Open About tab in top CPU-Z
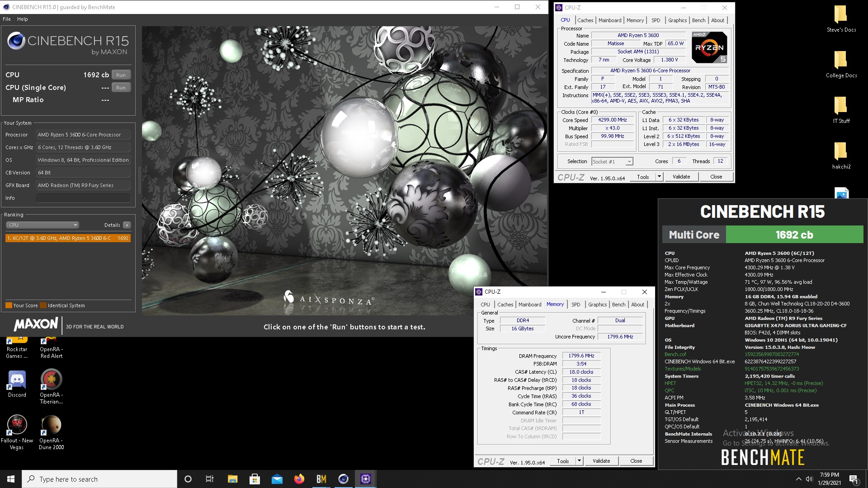 click(x=717, y=20)
